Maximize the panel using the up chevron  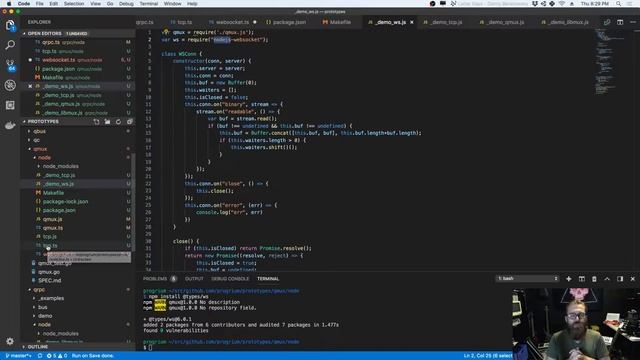tap(607, 279)
